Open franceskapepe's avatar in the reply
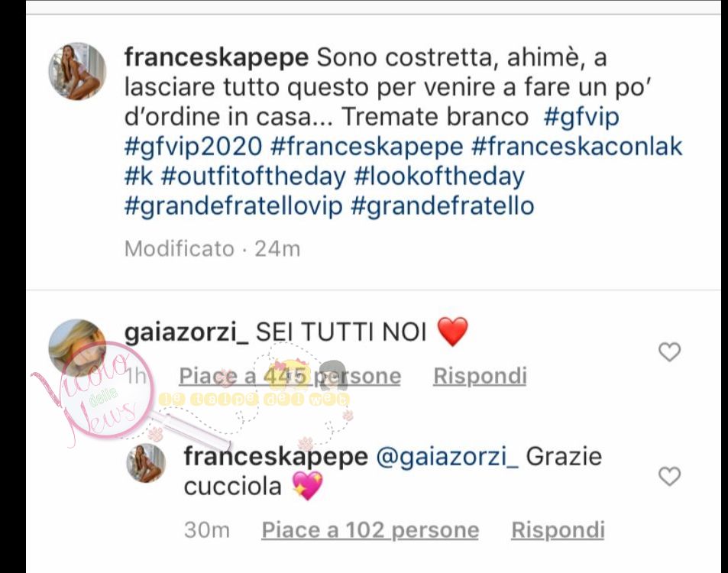The height and width of the screenshot is (573, 728). pos(146,463)
